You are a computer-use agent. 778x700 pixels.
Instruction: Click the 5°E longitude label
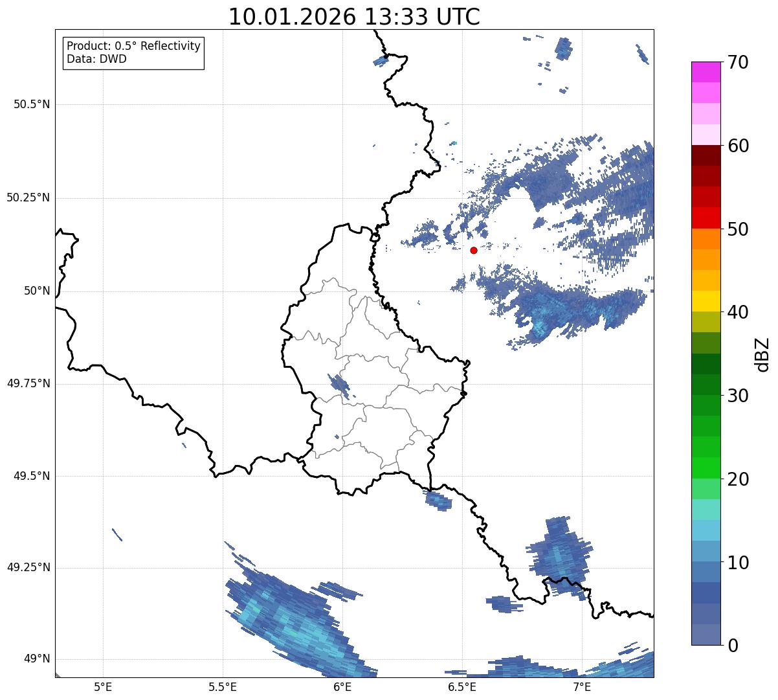(103, 687)
